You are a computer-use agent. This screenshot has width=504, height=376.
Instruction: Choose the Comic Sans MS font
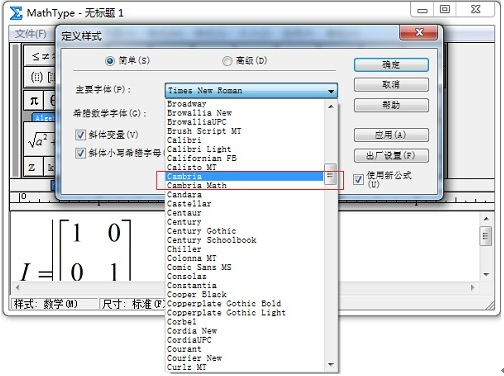244,267
